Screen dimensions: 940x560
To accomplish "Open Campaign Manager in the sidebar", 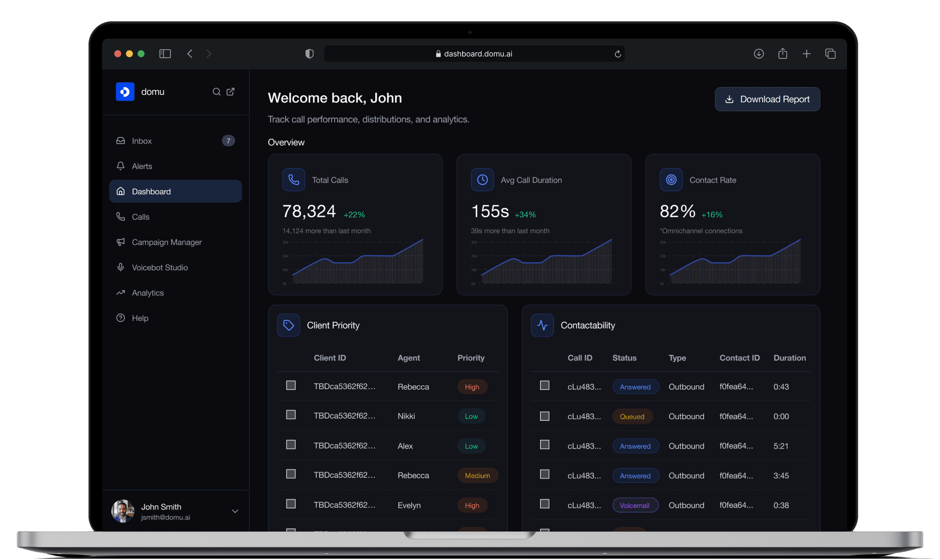I will coord(166,242).
